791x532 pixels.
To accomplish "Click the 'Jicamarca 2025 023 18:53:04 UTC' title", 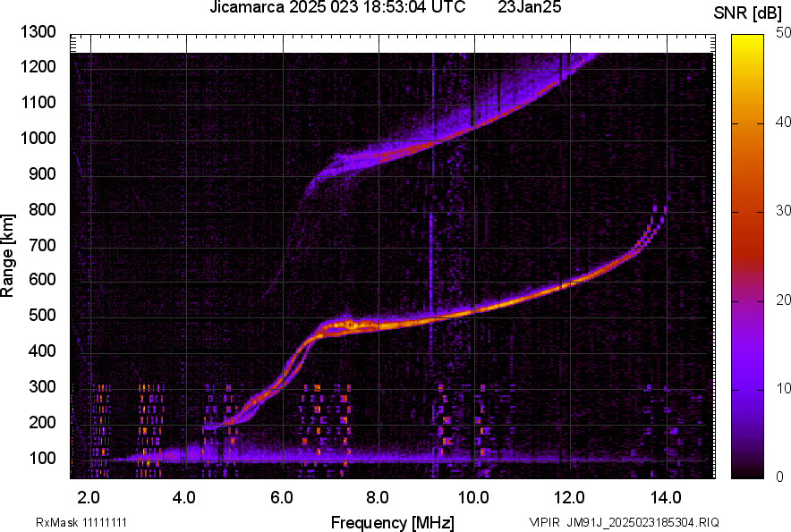I will pos(337,7).
